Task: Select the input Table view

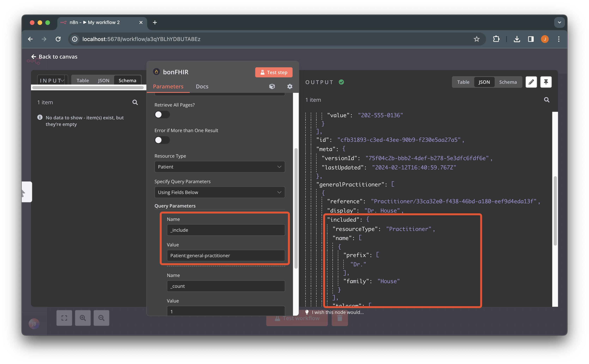Action: pyautogui.click(x=83, y=80)
